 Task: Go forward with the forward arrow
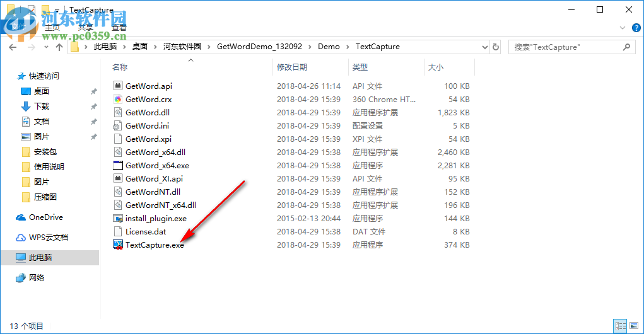(31, 47)
